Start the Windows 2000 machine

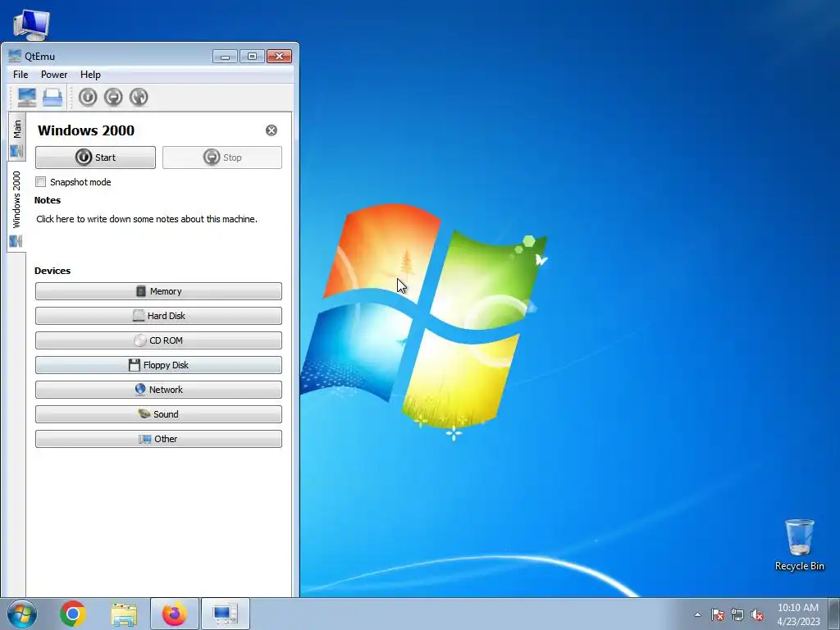click(x=95, y=157)
